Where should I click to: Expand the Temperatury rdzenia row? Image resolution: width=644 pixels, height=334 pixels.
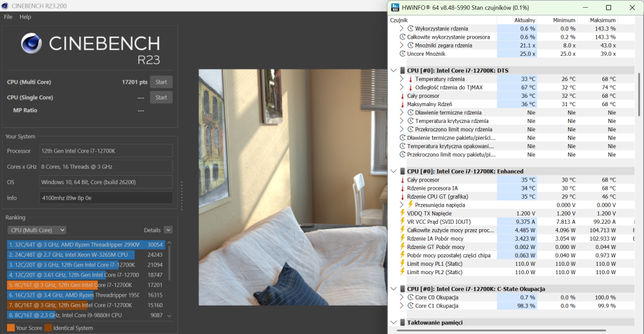[x=401, y=79]
